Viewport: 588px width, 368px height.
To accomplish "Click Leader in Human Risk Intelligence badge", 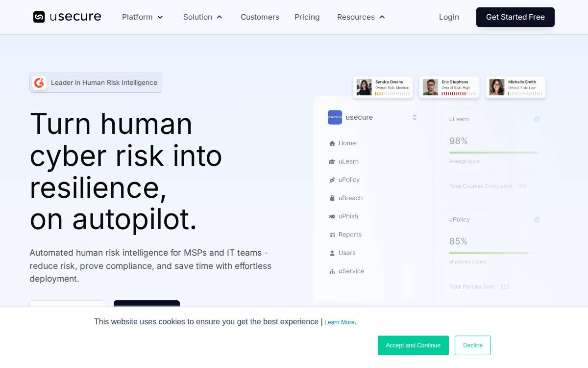I will click(96, 82).
